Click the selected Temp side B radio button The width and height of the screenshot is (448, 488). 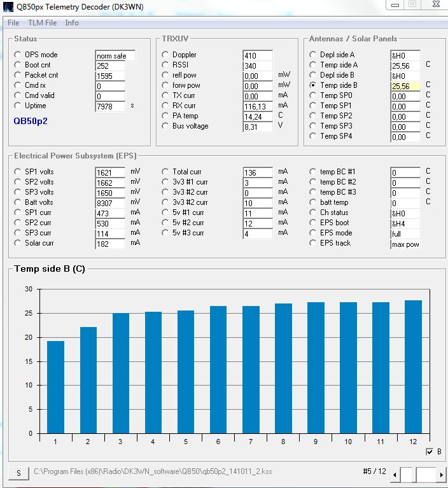[x=312, y=85]
